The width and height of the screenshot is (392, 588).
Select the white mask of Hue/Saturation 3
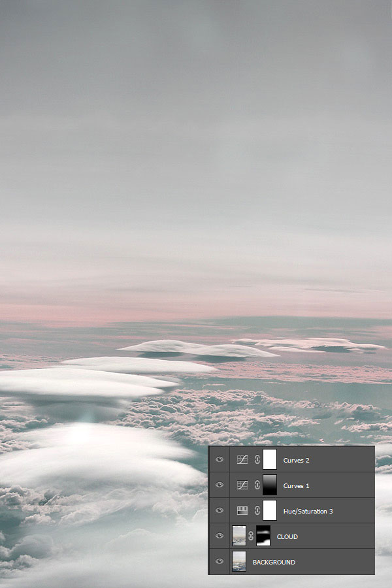tap(270, 511)
